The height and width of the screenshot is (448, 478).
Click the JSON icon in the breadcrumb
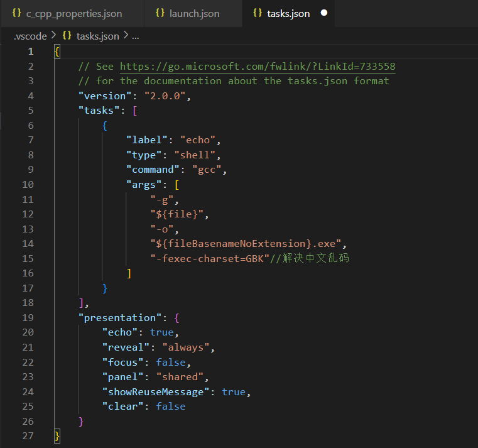[67, 36]
